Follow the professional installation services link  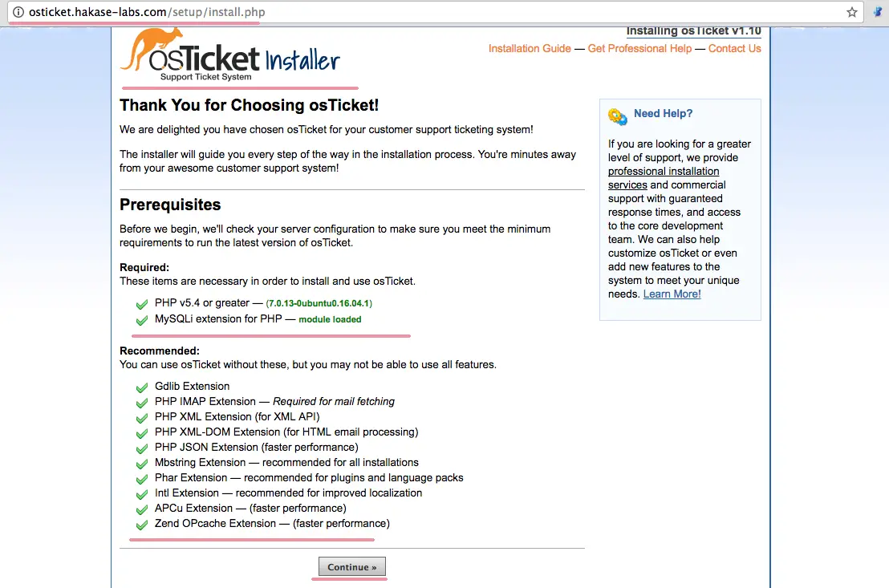click(664, 178)
